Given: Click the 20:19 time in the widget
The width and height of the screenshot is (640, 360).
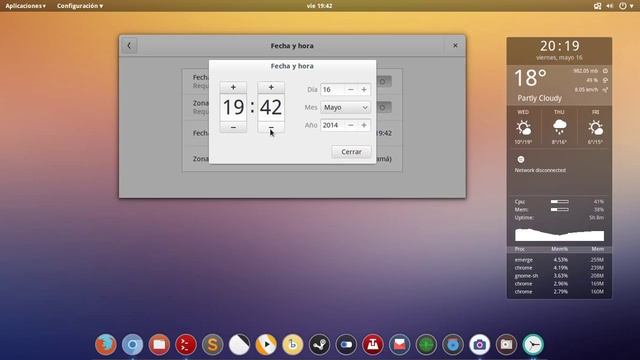Looking at the screenshot, I should click(x=559, y=46).
